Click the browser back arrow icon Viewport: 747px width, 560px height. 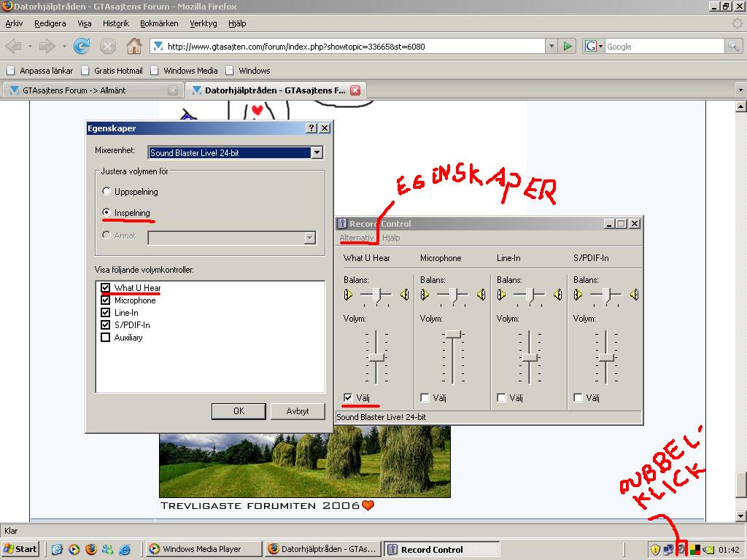click(13, 46)
